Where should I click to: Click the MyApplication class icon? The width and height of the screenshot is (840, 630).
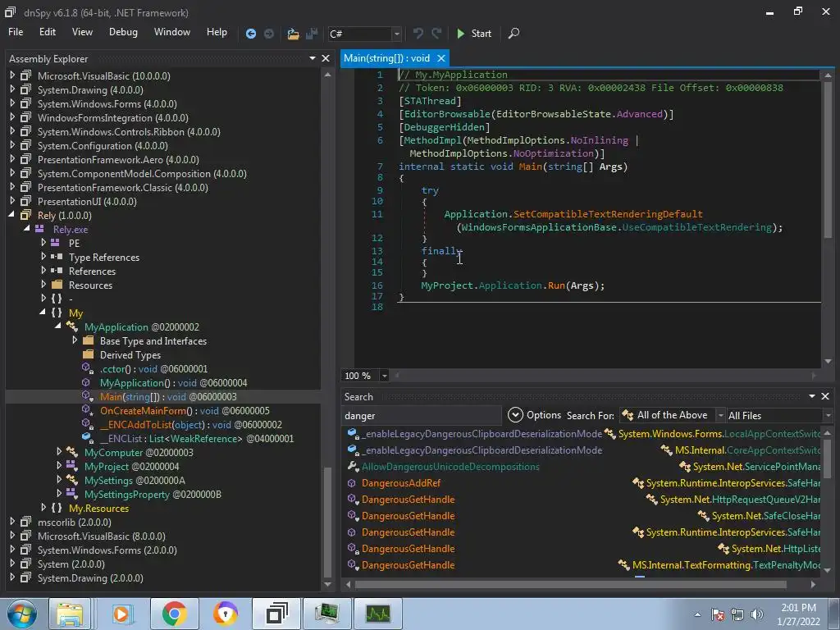pos(72,326)
